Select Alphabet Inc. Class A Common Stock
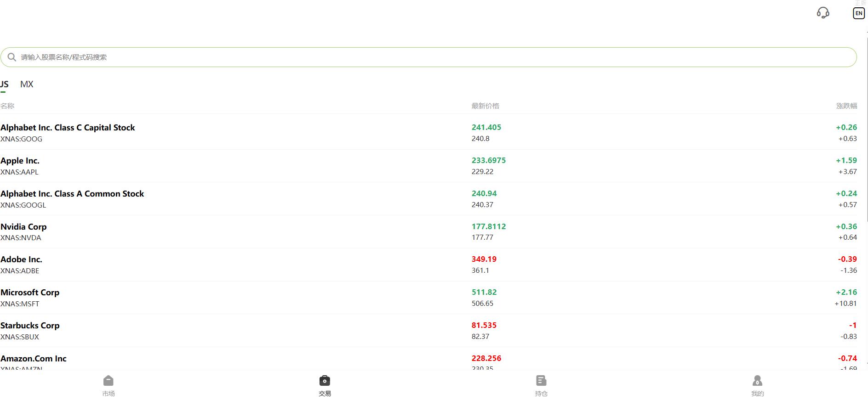 point(72,194)
